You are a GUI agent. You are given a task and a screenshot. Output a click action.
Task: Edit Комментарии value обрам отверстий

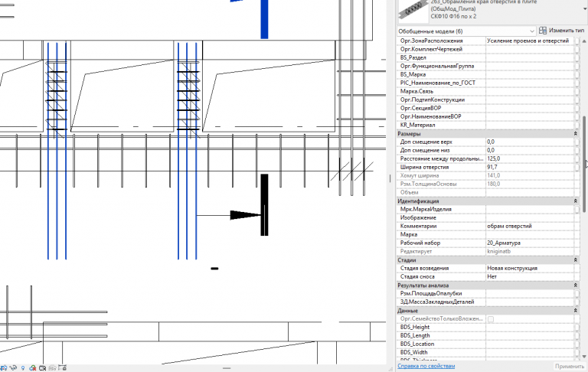(x=530, y=226)
